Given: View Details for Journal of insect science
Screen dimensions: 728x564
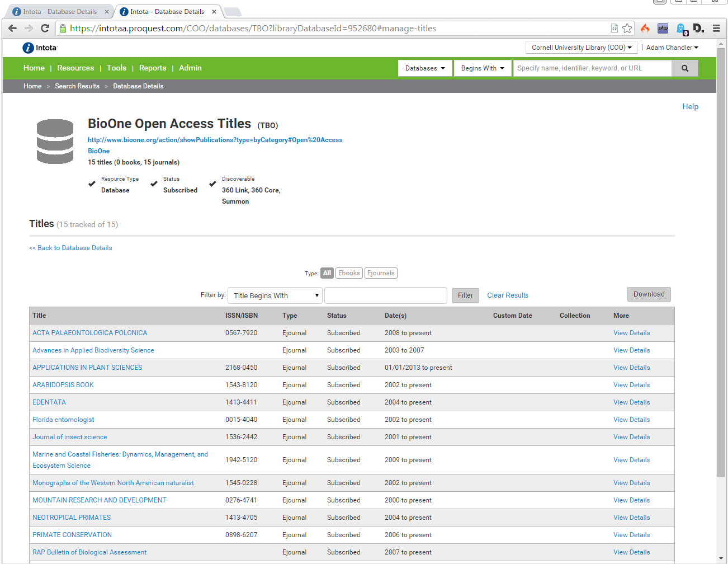Looking at the screenshot, I should tap(631, 437).
